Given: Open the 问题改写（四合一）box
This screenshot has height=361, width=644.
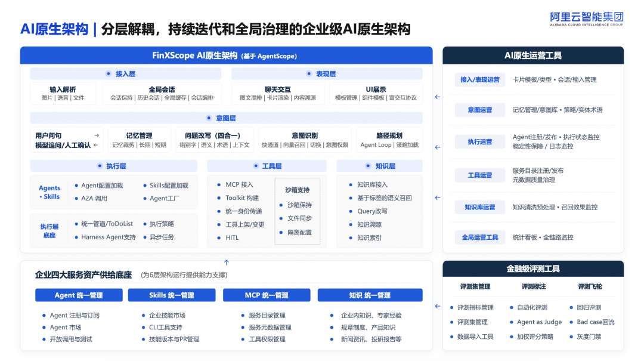Looking at the screenshot, I should (215, 140).
